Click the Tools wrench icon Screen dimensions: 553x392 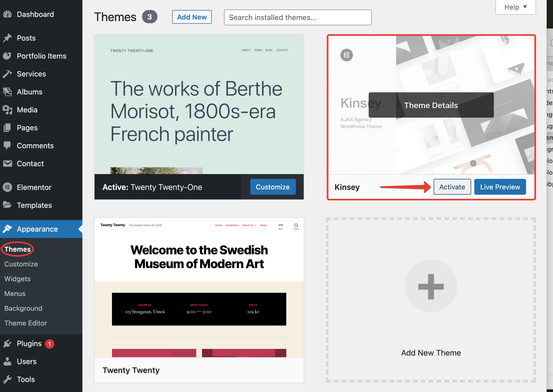pyautogui.click(x=7, y=379)
